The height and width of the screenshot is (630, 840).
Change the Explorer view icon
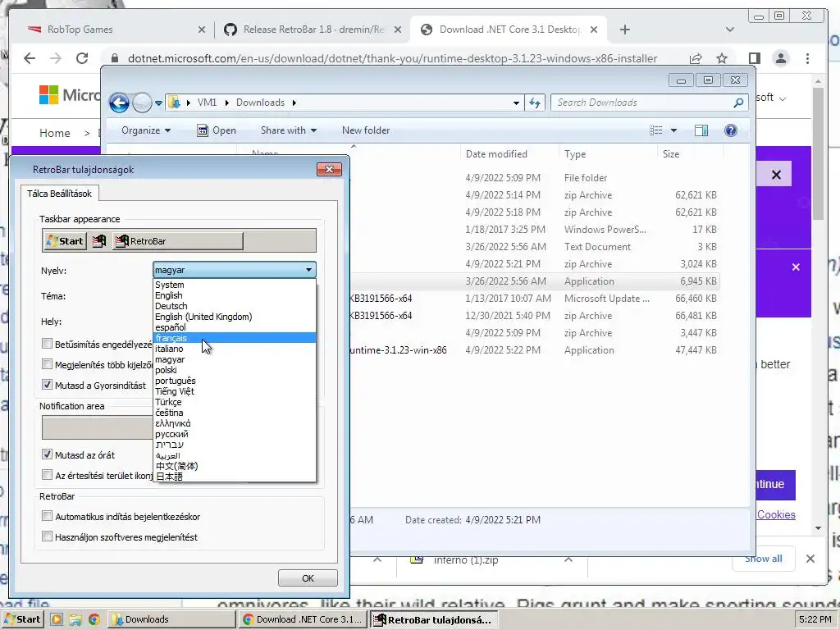656,130
